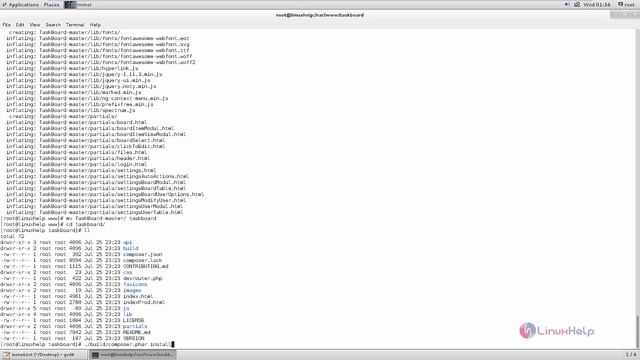Click the login.html output line

coord(76,164)
